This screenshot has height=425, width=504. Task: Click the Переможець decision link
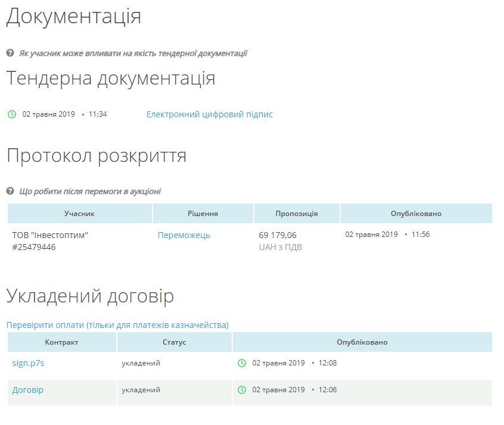[183, 235]
